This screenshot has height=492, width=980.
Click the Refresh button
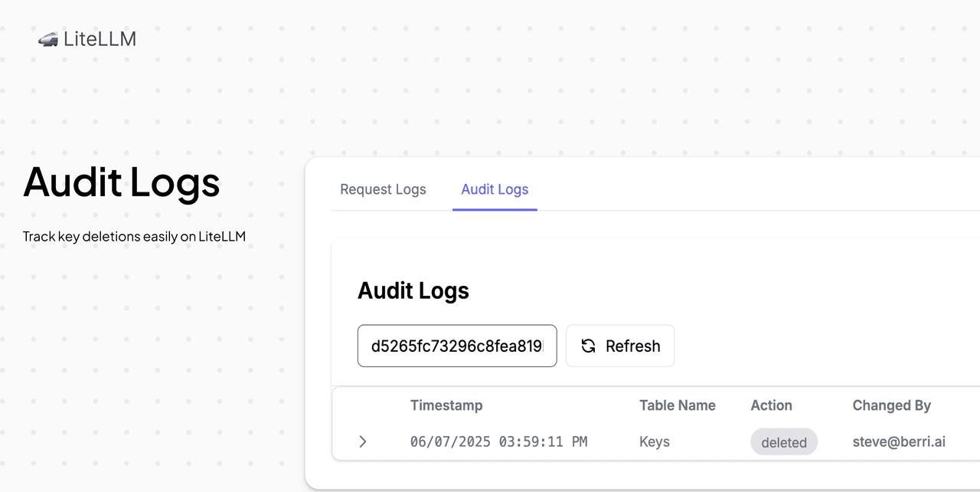pyautogui.click(x=620, y=346)
